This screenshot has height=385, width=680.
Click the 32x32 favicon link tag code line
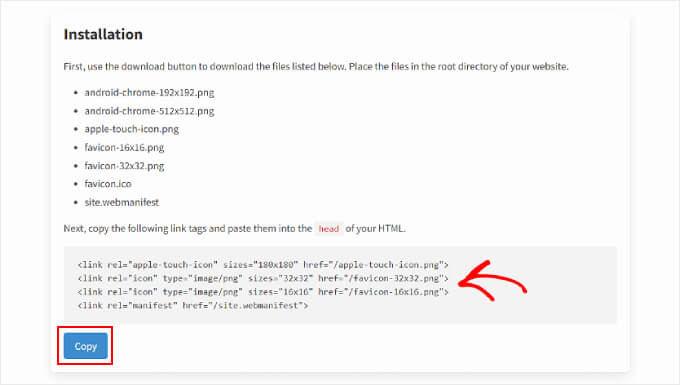(x=263, y=278)
